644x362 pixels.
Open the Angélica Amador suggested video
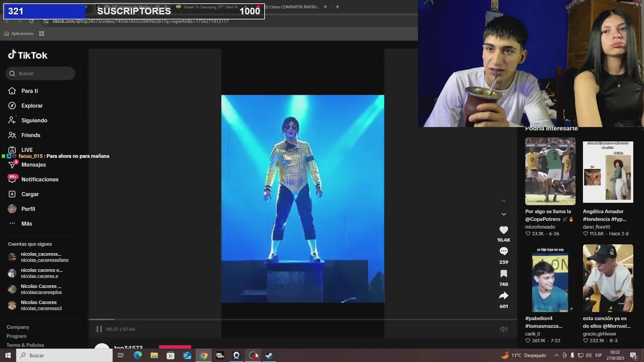608,171
